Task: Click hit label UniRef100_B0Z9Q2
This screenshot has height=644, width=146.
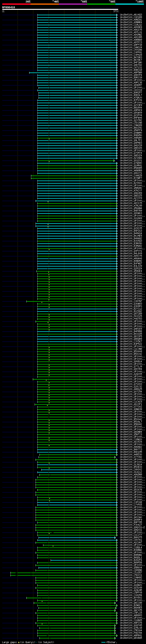Action: tap(131, 311)
